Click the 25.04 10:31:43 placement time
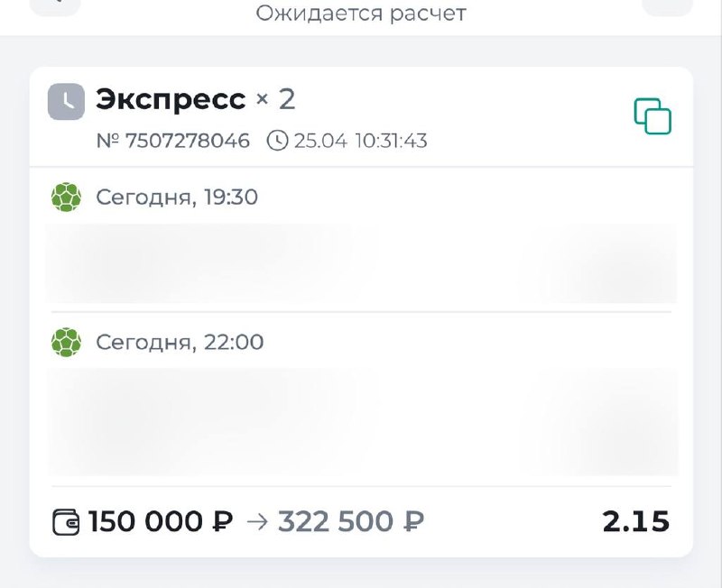Image resolution: width=722 pixels, height=588 pixels. (x=360, y=141)
